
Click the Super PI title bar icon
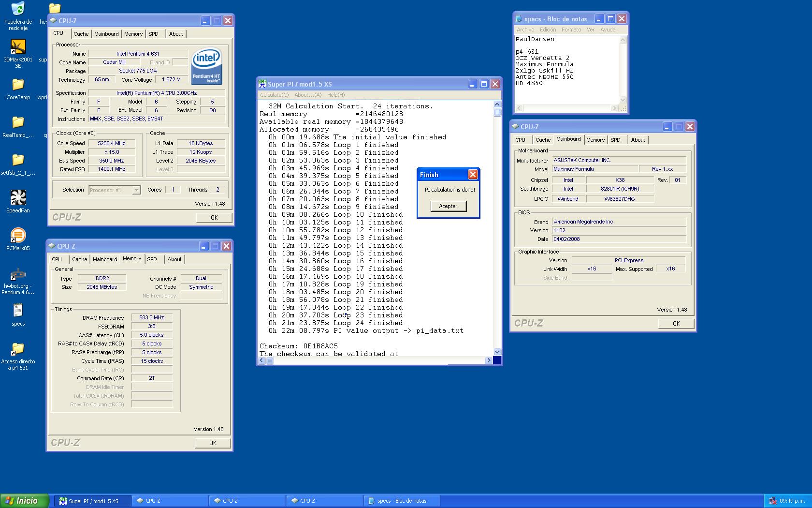[x=262, y=84]
